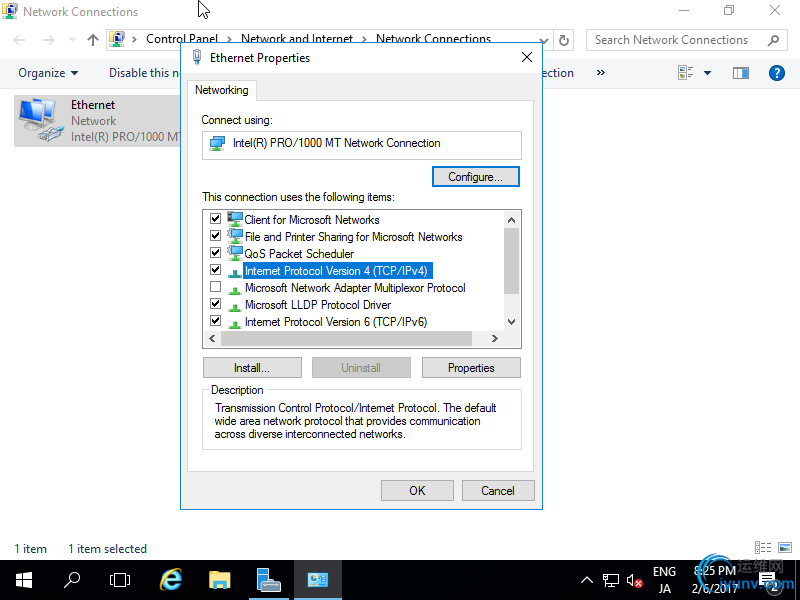Click scroll down arrow in items list

[x=511, y=322]
